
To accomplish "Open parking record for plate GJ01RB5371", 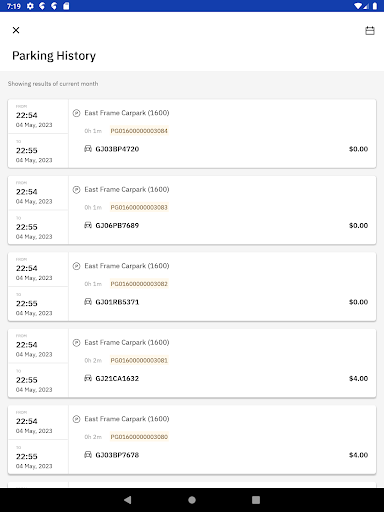I will point(192,287).
